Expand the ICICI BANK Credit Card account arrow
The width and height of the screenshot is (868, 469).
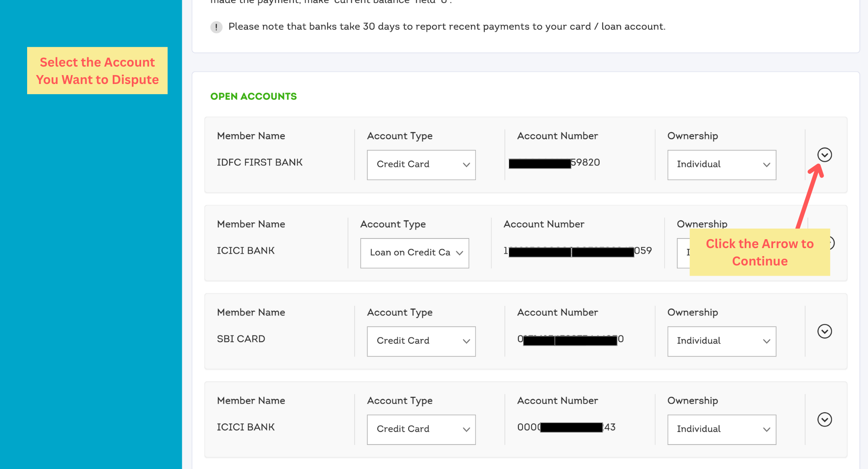824,419
